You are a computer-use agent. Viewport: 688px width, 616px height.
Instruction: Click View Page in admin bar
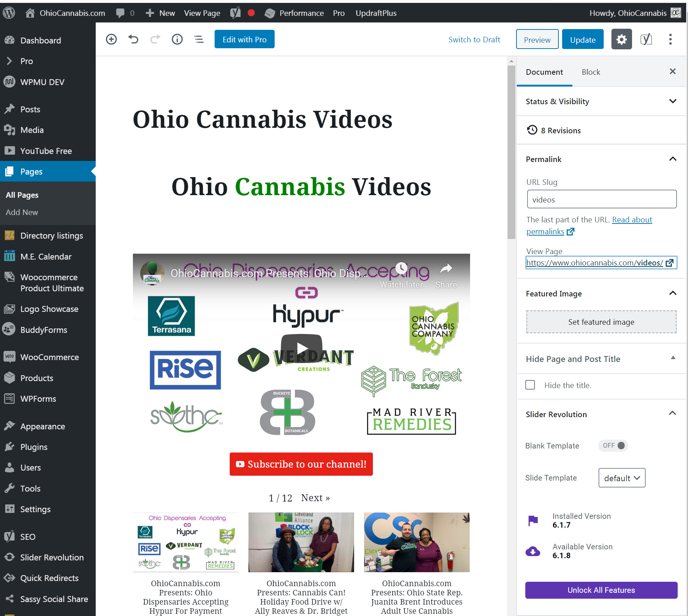pos(202,13)
